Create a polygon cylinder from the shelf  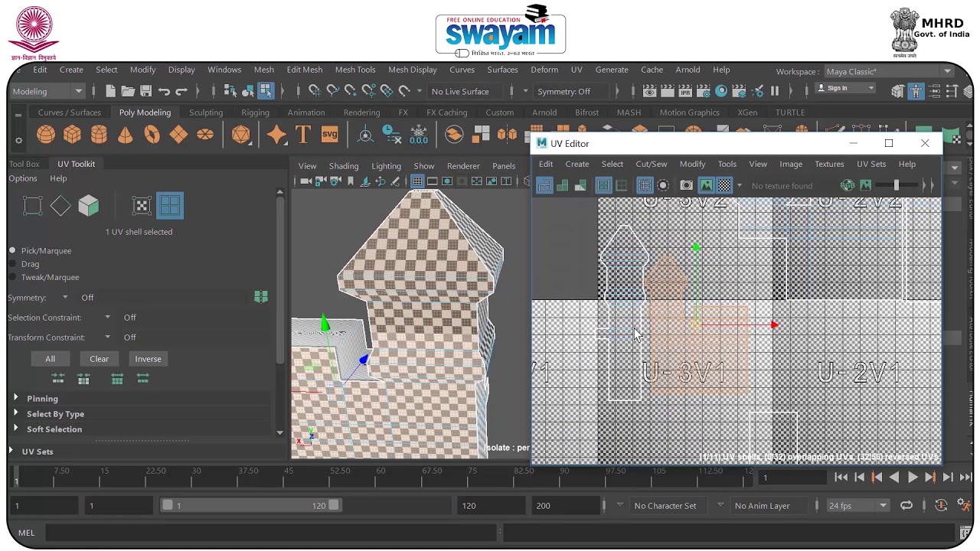pos(99,135)
